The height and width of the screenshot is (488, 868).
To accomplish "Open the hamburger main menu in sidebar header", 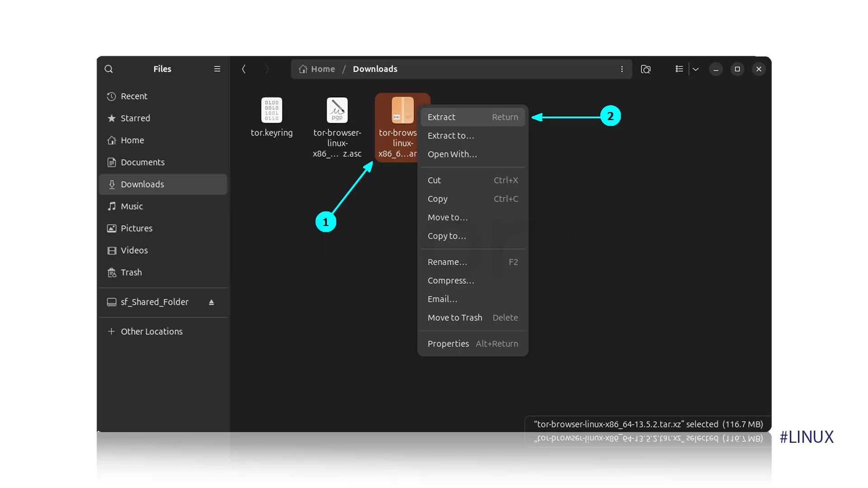I will [217, 69].
